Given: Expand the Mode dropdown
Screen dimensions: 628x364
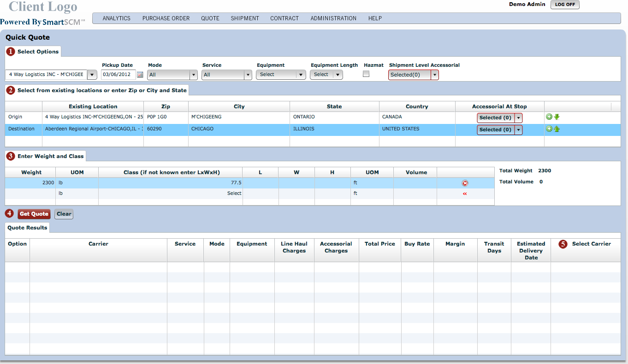Looking at the screenshot, I should click(194, 75).
